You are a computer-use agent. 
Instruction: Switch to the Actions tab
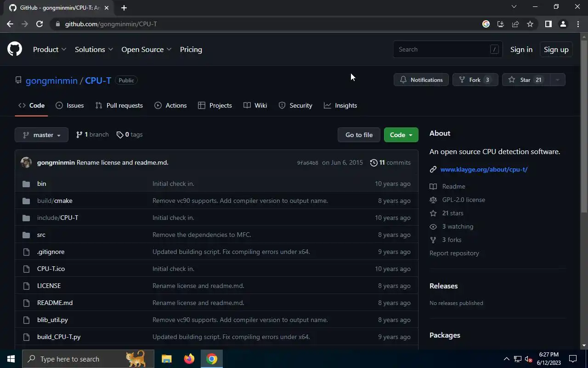tap(170, 105)
